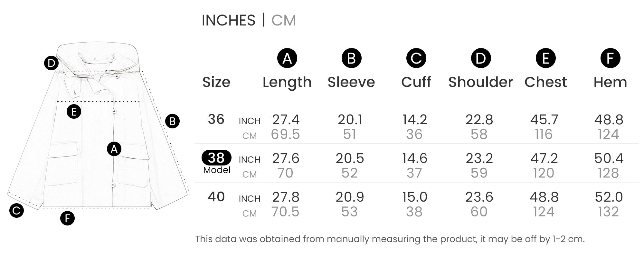Click the D circle icon above Shoulder
644x260 pixels.
point(481,58)
